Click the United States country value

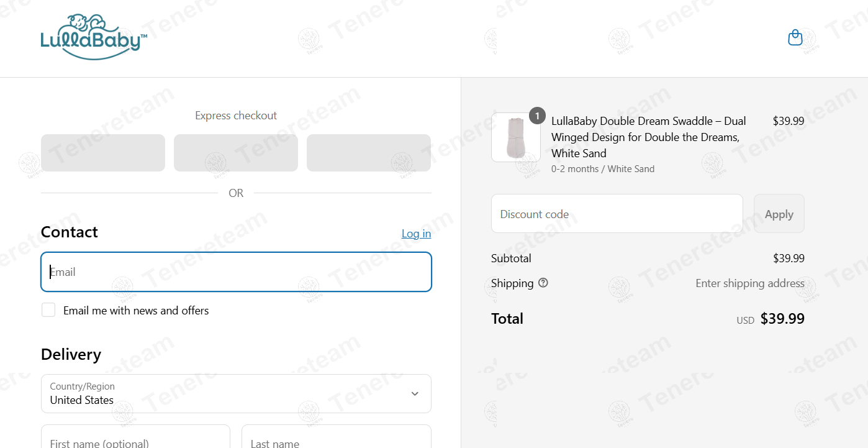(82, 400)
